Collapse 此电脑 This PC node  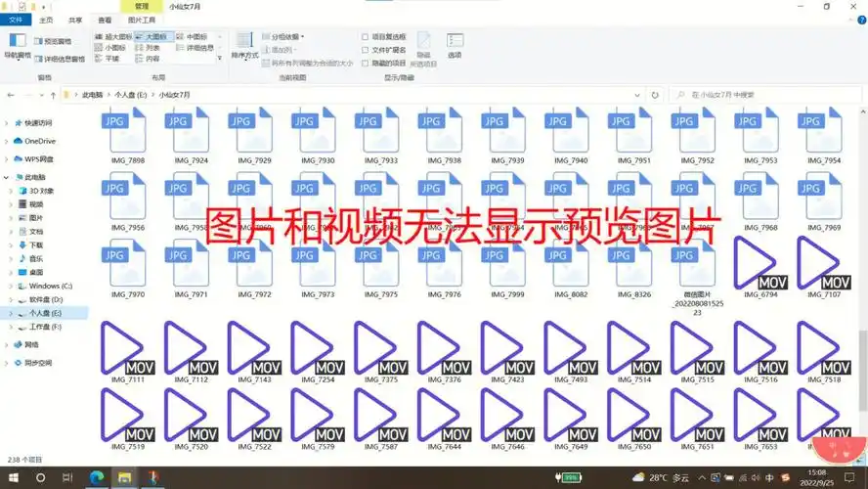pyautogui.click(x=7, y=178)
